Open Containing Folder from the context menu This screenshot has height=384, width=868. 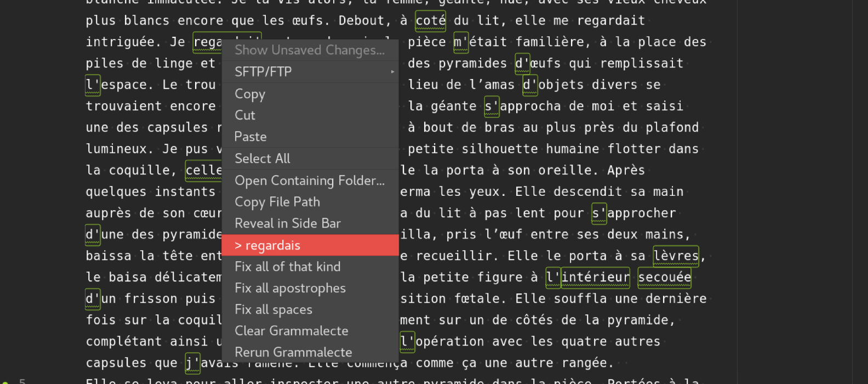pos(310,180)
